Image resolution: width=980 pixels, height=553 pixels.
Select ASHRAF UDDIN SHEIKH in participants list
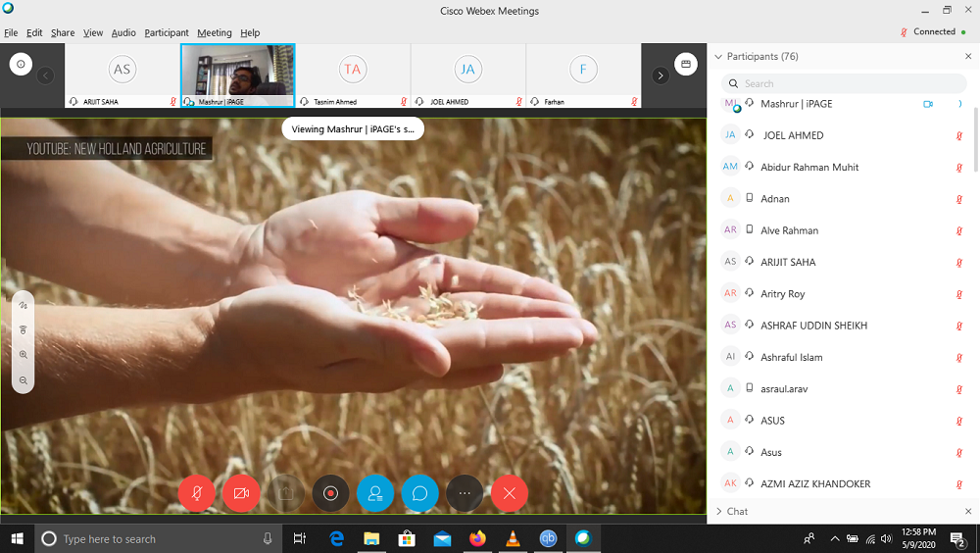click(813, 326)
